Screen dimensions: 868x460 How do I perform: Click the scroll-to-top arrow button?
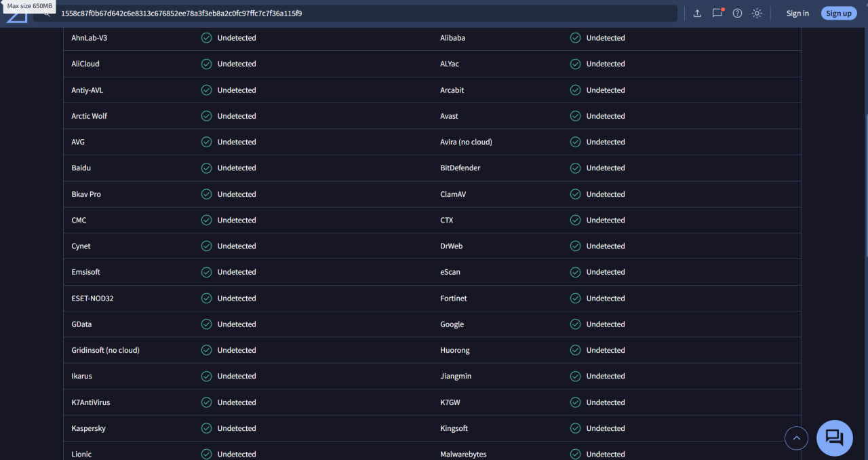pos(796,438)
